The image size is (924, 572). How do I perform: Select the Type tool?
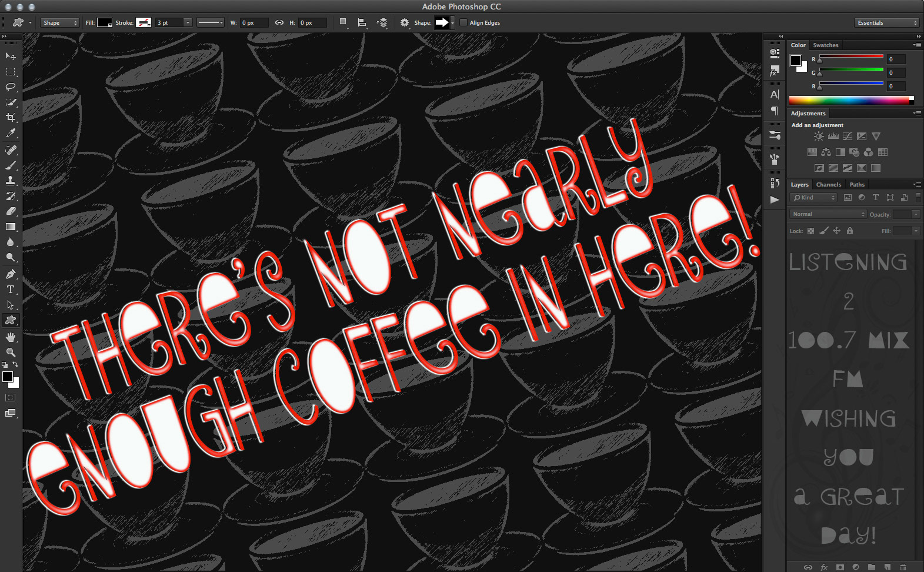click(x=10, y=290)
